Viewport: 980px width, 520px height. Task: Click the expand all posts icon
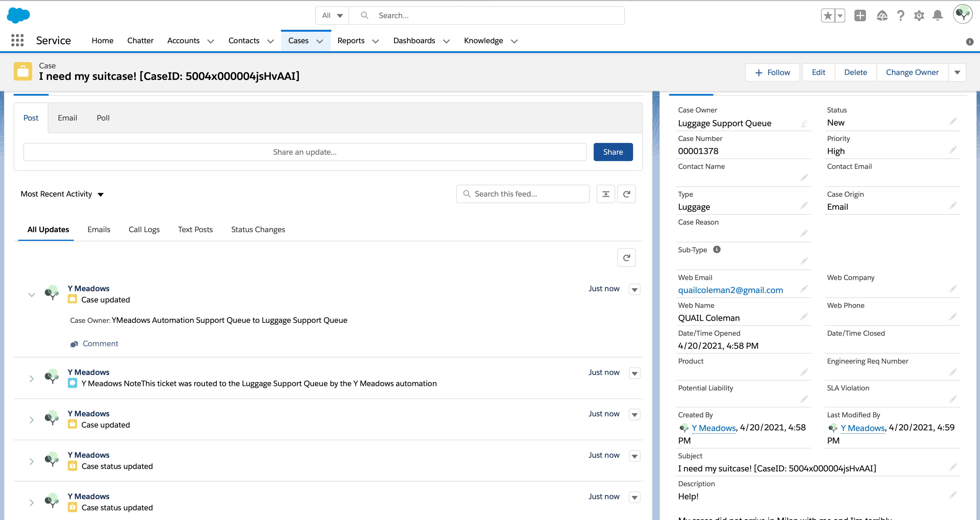(x=606, y=194)
